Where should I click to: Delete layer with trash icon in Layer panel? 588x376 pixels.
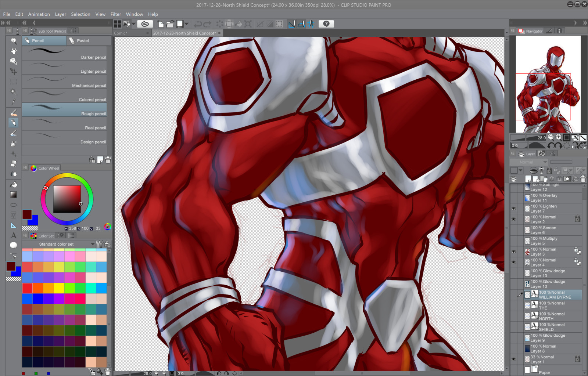click(583, 179)
